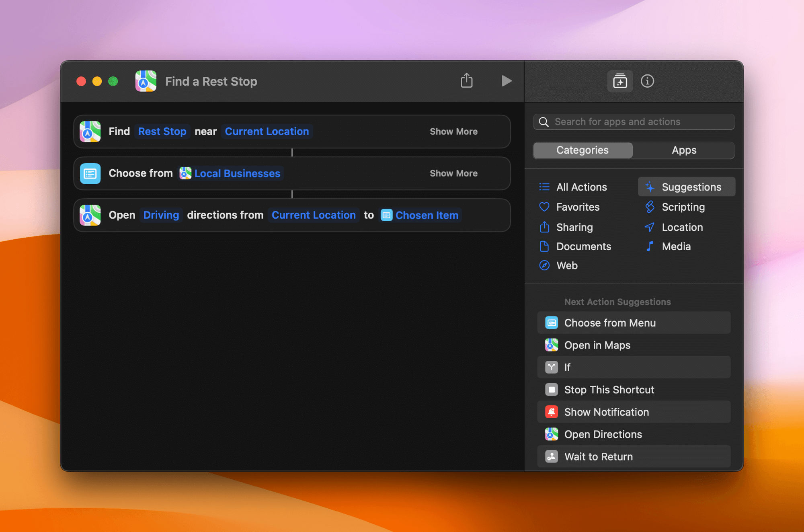
Task: Change Current Location in the Find action
Action: [267, 131]
